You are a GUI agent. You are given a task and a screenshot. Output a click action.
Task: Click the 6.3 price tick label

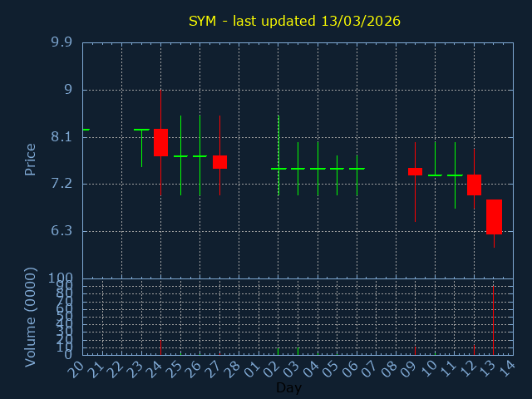pyautogui.click(x=61, y=231)
